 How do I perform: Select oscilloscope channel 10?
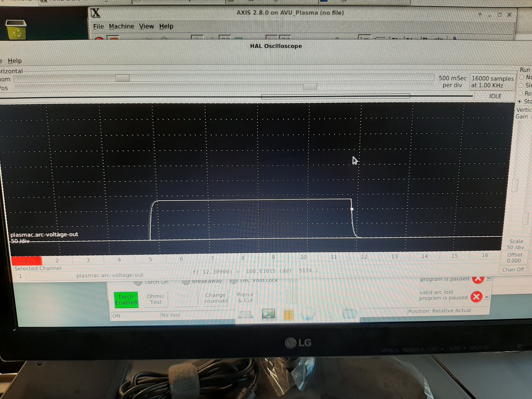pos(303,257)
